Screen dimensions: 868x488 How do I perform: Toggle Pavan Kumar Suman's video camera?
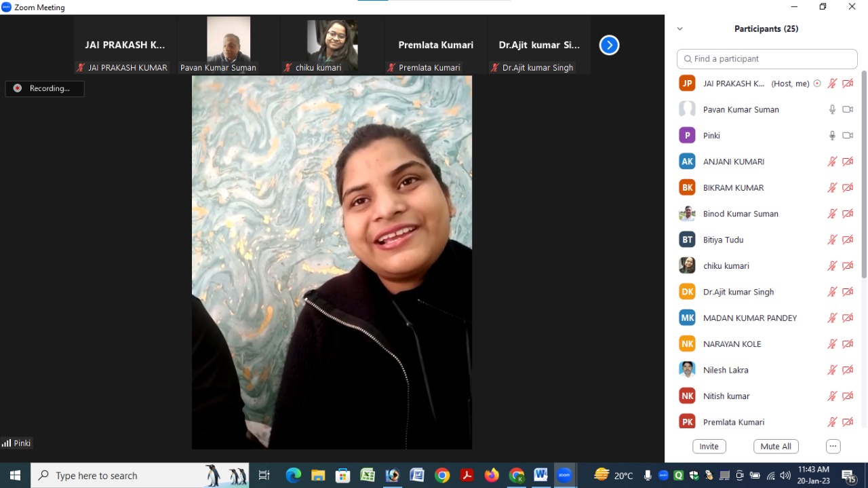[848, 109]
